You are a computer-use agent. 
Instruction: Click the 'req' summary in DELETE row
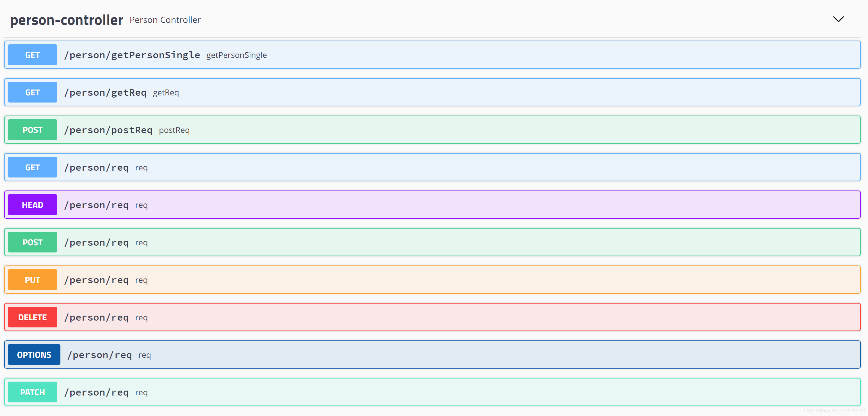[x=142, y=317]
